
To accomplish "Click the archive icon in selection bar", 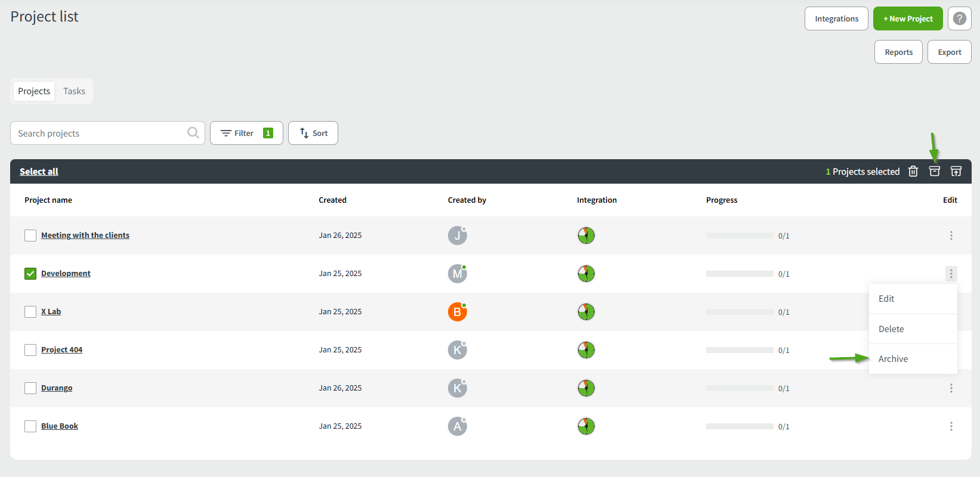I will click(x=935, y=172).
